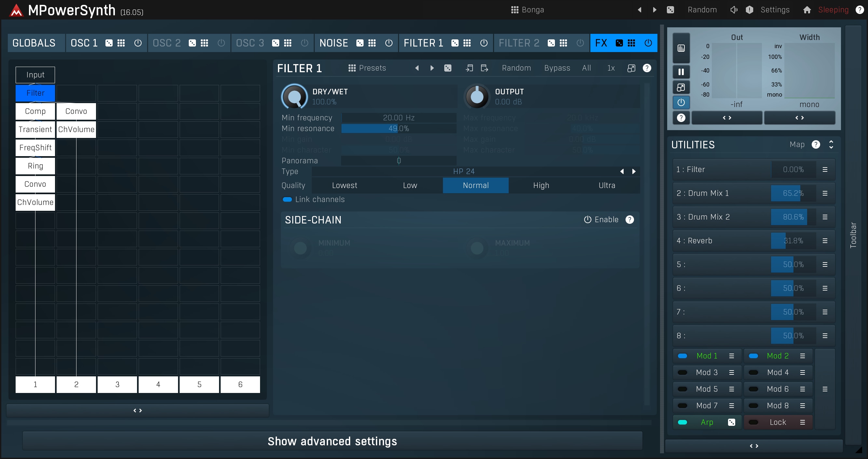Enable OSC 2 with its power button
The width and height of the screenshot is (868, 459).
tap(221, 43)
